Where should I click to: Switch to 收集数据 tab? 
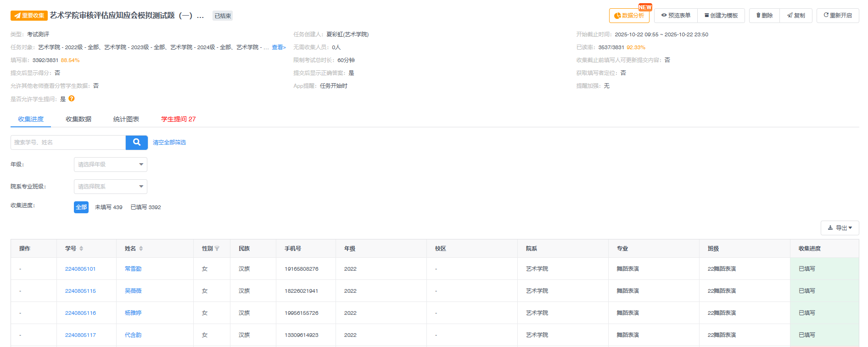(x=78, y=119)
